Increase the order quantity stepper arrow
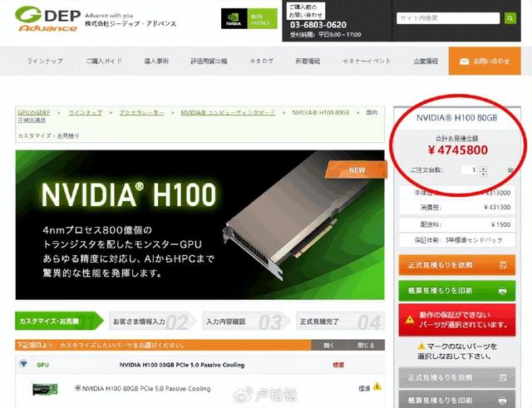Viewport: 532px width, 408px height. point(484,168)
